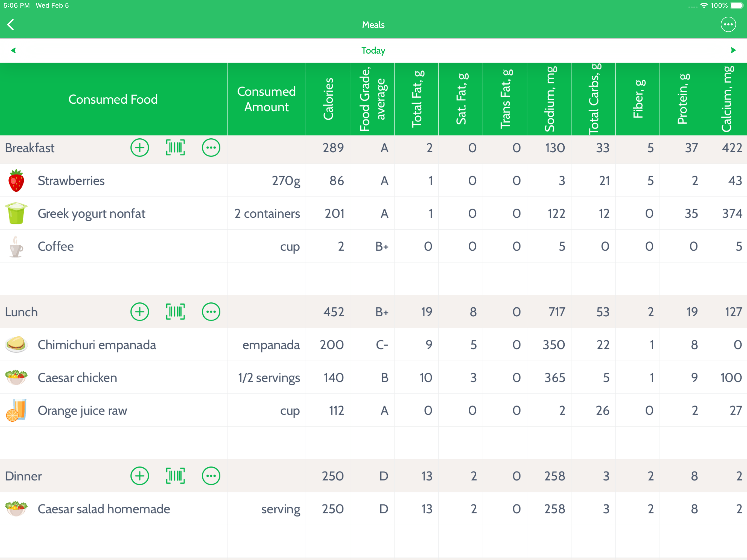Go to the previous day

[13, 50]
